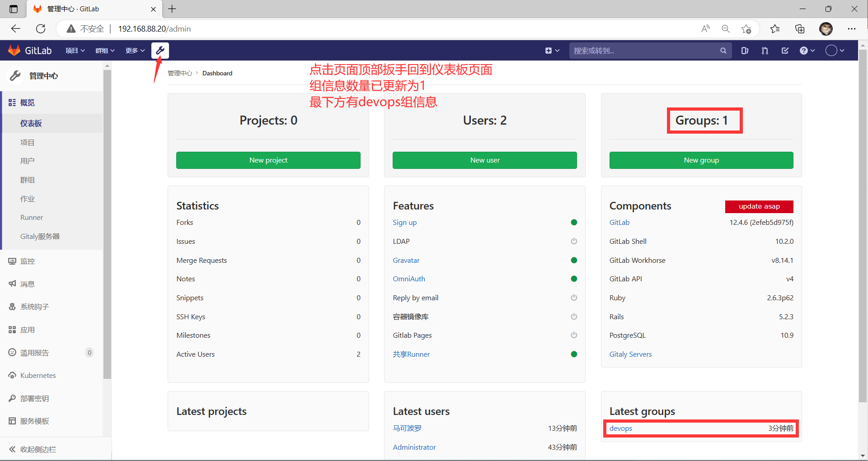Click the browser refresh icon
This screenshot has width=868, height=461.
click(41, 29)
